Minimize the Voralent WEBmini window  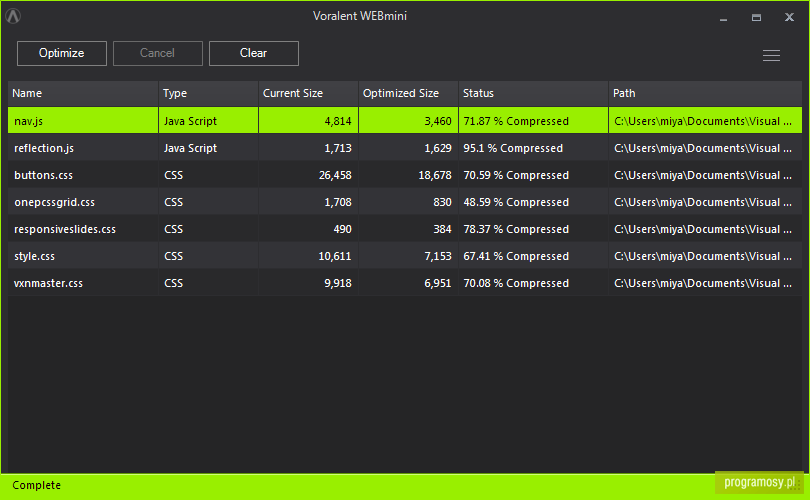click(x=723, y=18)
